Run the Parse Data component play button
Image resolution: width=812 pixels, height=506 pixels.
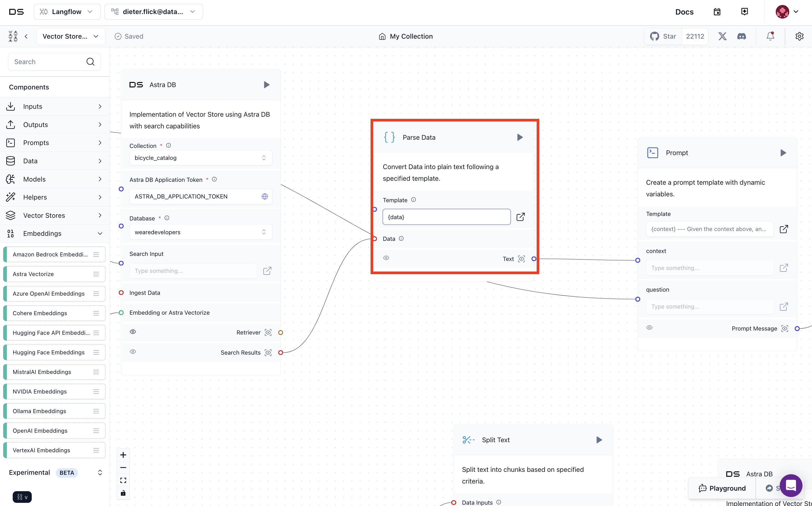(x=520, y=137)
